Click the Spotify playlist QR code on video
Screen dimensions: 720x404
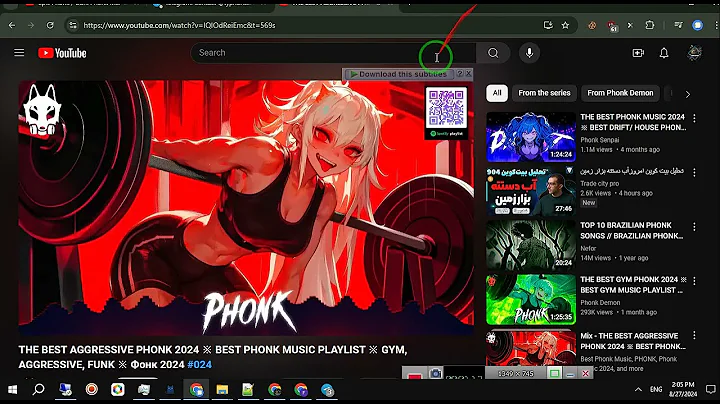(446, 109)
